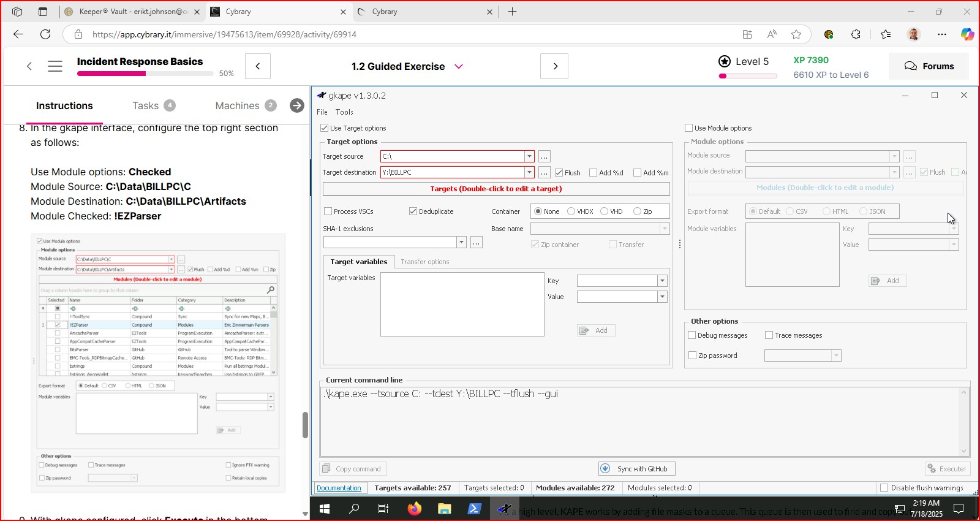Launch Firefox from the taskbar
The width and height of the screenshot is (980, 521).
[415, 509]
